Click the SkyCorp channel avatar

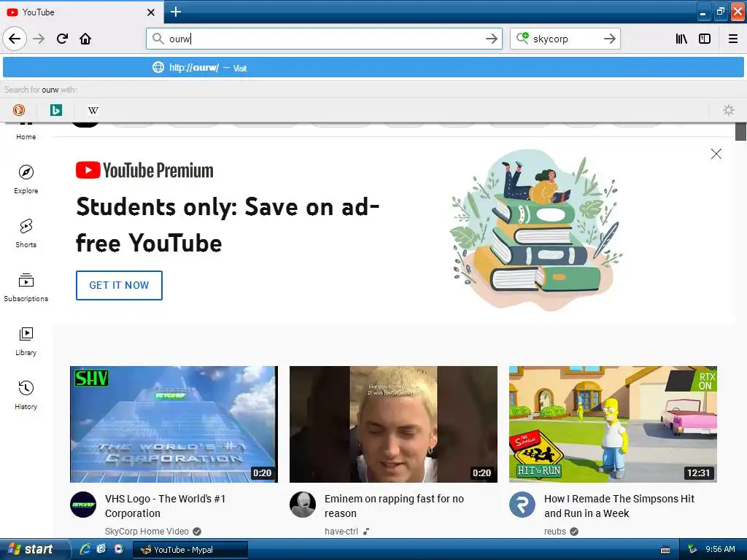[x=83, y=505]
